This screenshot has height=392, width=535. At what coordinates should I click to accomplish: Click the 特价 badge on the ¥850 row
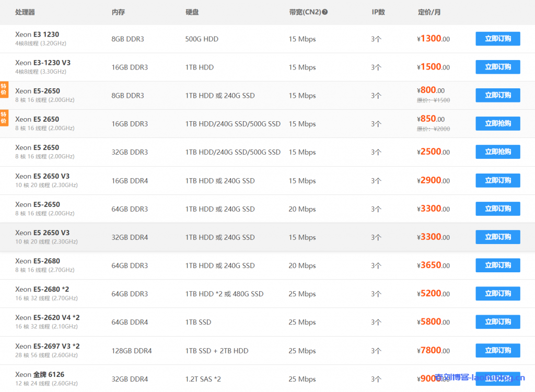point(4,118)
